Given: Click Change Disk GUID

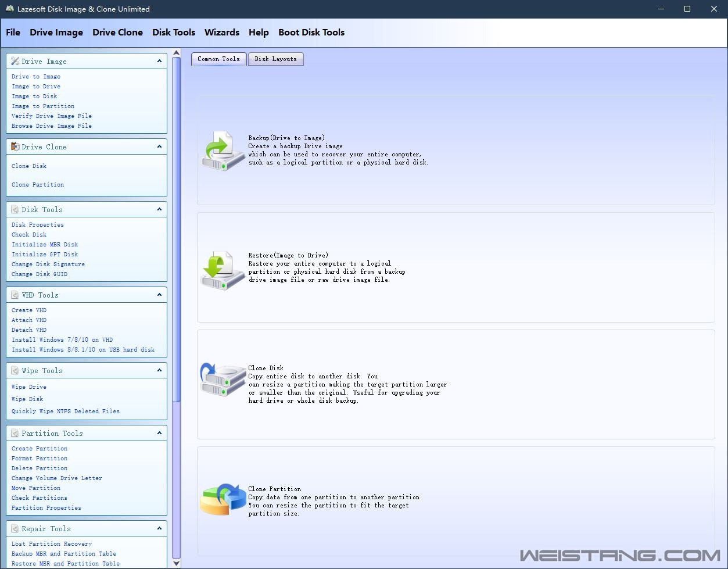Looking at the screenshot, I should coord(40,274).
